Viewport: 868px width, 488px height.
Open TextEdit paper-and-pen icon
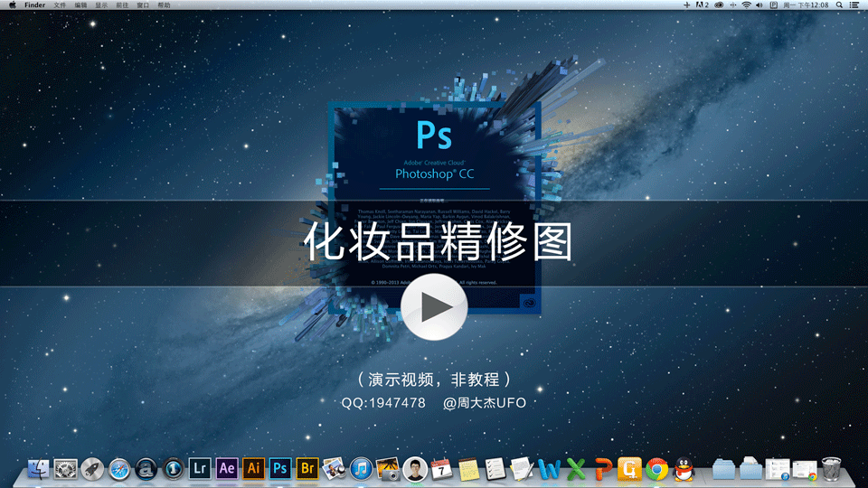point(523,469)
